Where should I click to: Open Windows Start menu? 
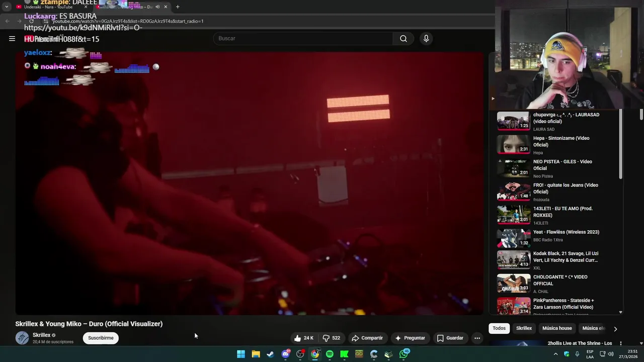241,354
